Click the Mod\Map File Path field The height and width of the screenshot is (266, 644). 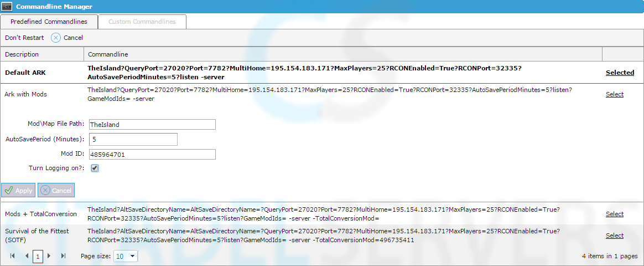coord(152,125)
